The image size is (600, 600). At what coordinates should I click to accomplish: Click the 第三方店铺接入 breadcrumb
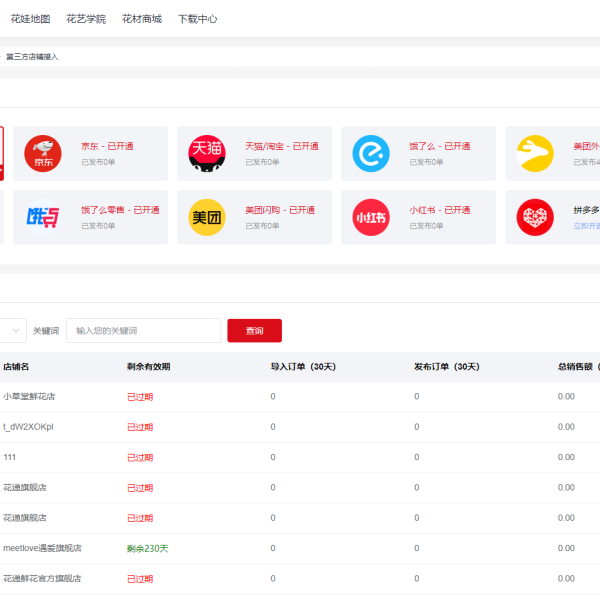[x=32, y=57]
